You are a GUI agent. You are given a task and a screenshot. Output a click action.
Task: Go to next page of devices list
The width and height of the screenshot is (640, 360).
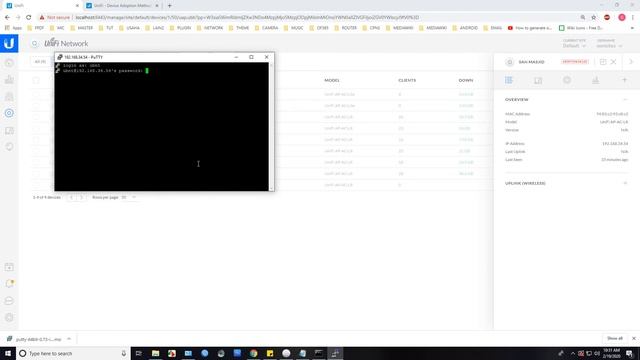[82, 197]
